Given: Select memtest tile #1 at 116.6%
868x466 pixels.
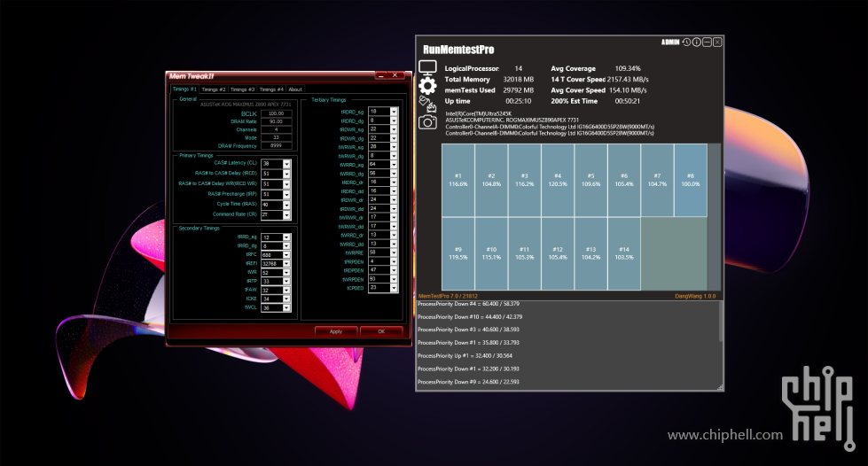Looking at the screenshot, I should (x=457, y=180).
